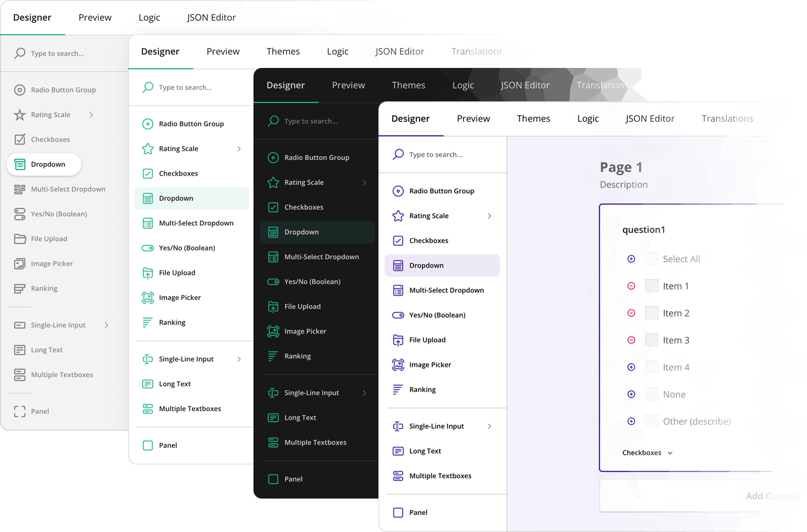This screenshot has height=532, width=807.
Task: Select the Image Picker question type
Action: point(430,364)
